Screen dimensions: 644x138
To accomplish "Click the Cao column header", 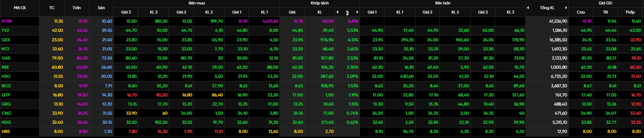I will click(581, 12).
